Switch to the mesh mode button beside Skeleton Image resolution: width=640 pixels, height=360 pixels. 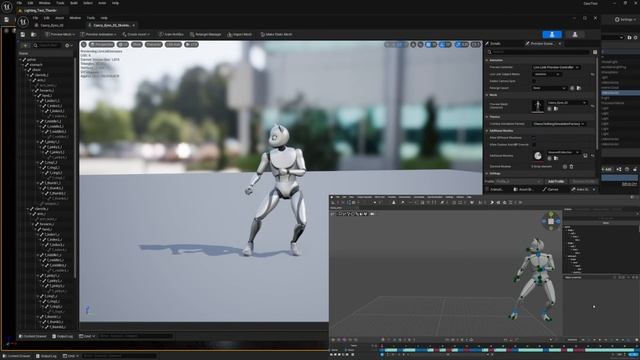(575, 35)
